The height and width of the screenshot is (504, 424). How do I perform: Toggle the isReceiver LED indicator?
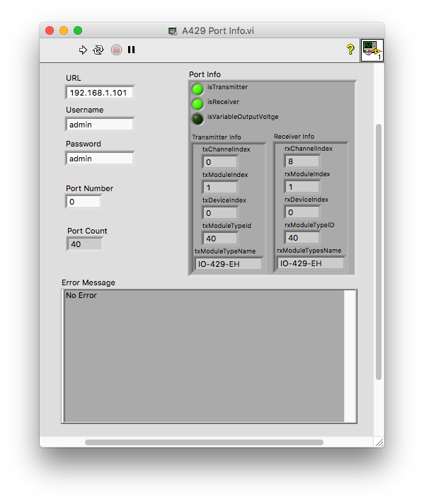pyautogui.click(x=197, y=104)
